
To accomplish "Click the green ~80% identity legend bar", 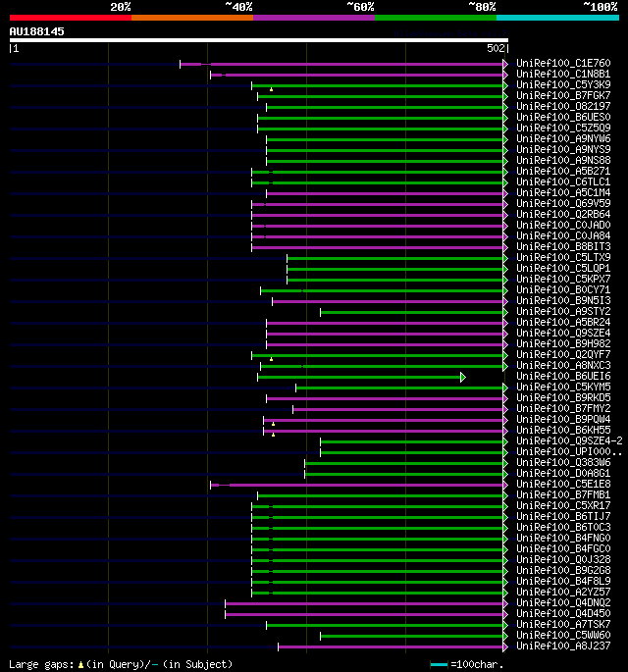I will click(x=436, y=18).
